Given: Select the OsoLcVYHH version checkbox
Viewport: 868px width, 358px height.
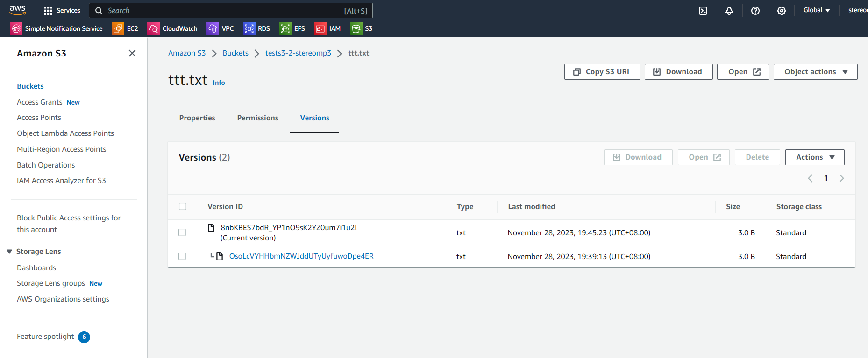Looking at the screenshot, I should pos(182,256).
